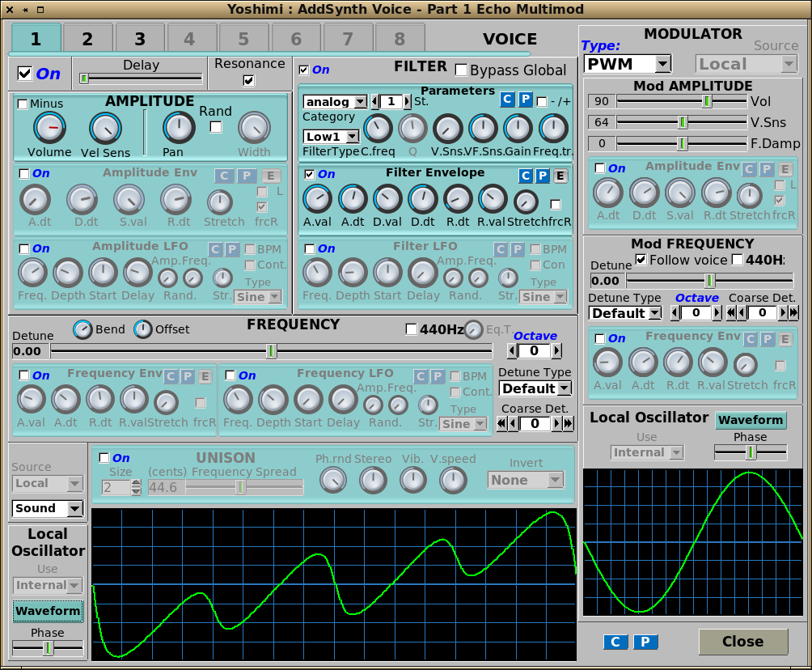Toggle the Bypass Global filter checkbox
The width and height of the screenshot is (812, 670).
(x=462, y=70)
